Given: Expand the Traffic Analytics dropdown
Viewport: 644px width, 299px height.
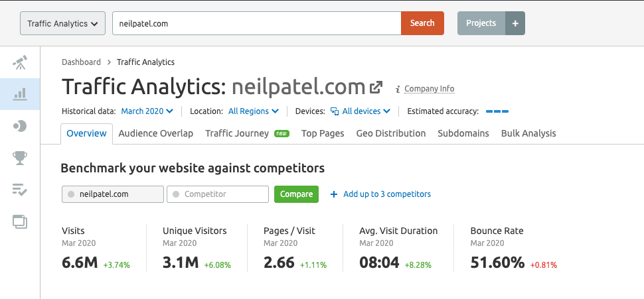Looking at the screenshot, I should point(63,23).
